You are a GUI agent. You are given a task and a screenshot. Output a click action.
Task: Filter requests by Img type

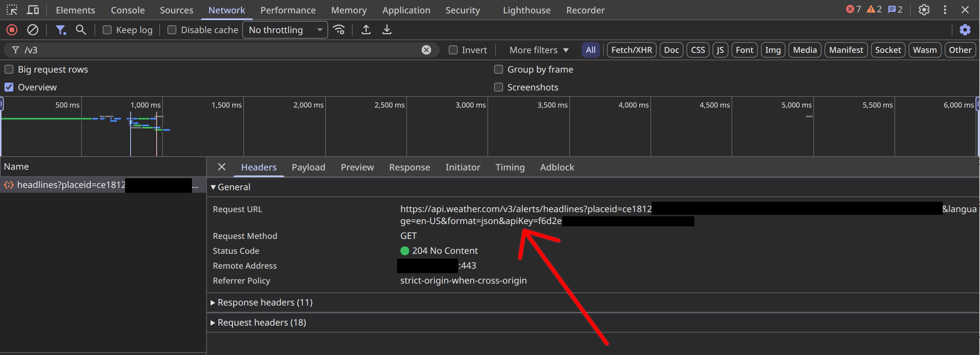[x=773, y=50]
